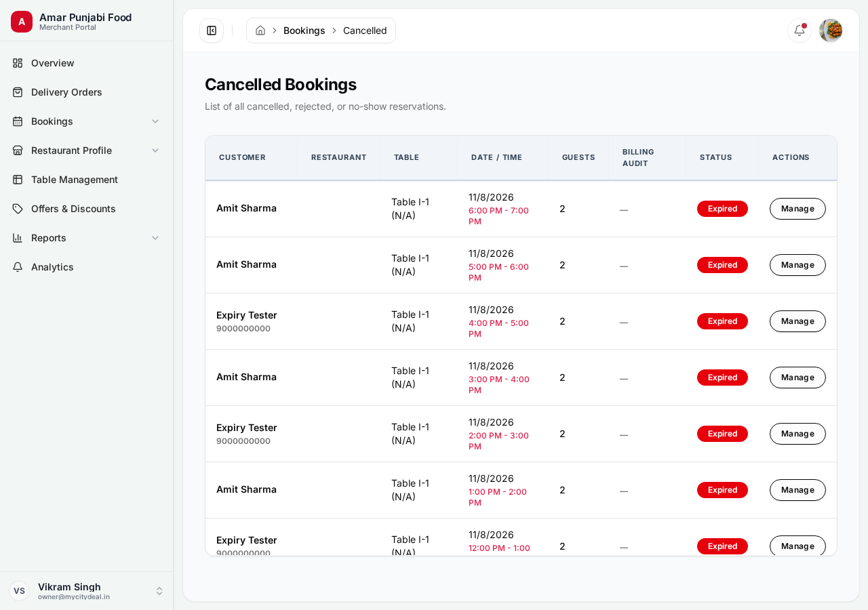Image resolution: width=868 pixels, height=610 pixels.
Task: Go to Offers & Discounts
Action: point(87,209)
